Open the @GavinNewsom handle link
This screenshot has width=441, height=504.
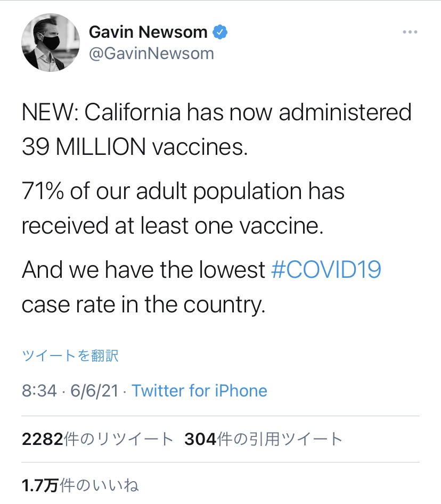coord(151,53)
